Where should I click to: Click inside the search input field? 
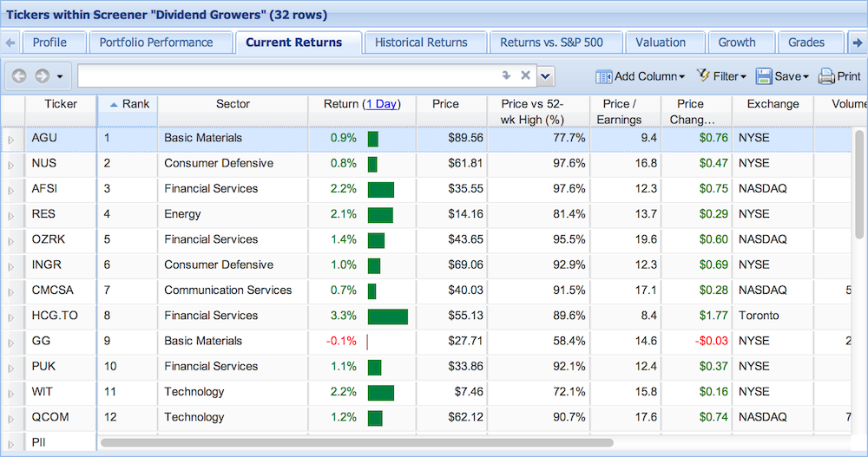(288, 75)
